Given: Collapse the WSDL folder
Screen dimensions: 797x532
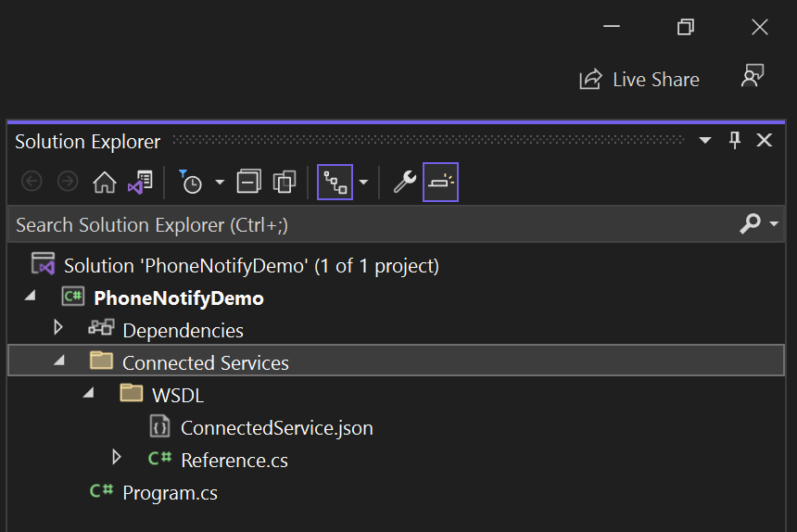Looking at the screenshot, I should [x=89, y=393].
